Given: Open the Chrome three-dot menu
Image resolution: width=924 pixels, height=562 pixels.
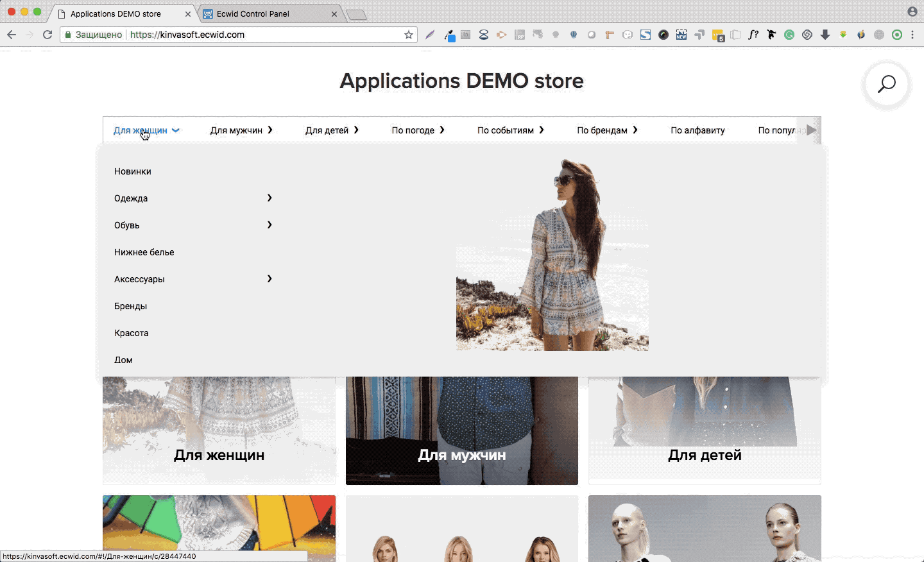Looking at the screenshot, I should coord(912,35).
